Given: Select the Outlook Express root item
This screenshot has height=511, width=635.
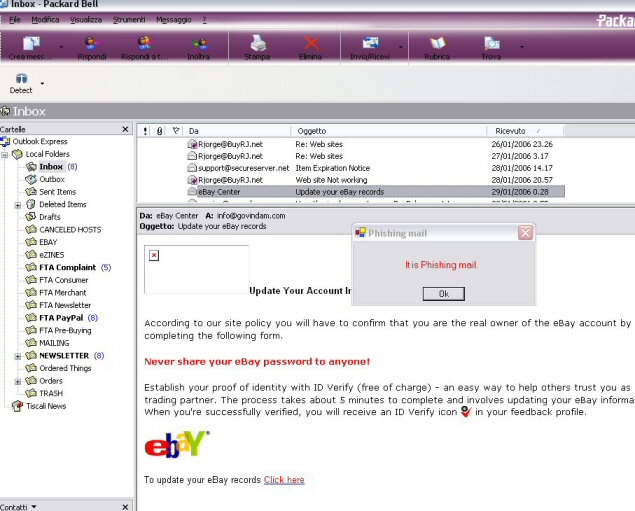Looking at the screenshot, I should tap(40, 141).
